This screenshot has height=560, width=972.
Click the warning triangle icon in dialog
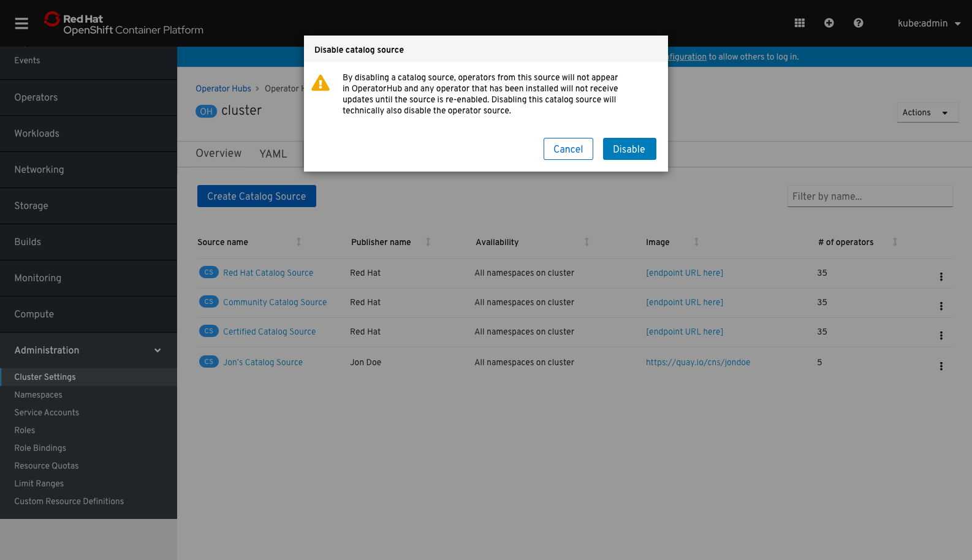(x=321, y=83)
